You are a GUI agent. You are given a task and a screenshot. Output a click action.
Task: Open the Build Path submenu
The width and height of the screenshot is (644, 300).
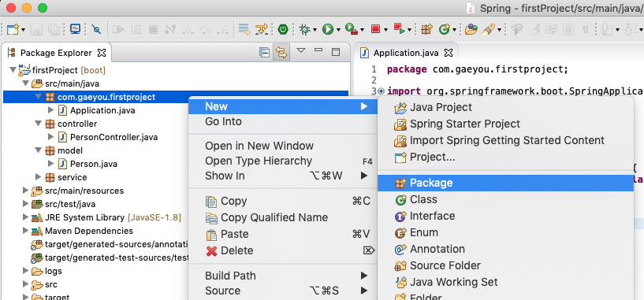point(282,276)
